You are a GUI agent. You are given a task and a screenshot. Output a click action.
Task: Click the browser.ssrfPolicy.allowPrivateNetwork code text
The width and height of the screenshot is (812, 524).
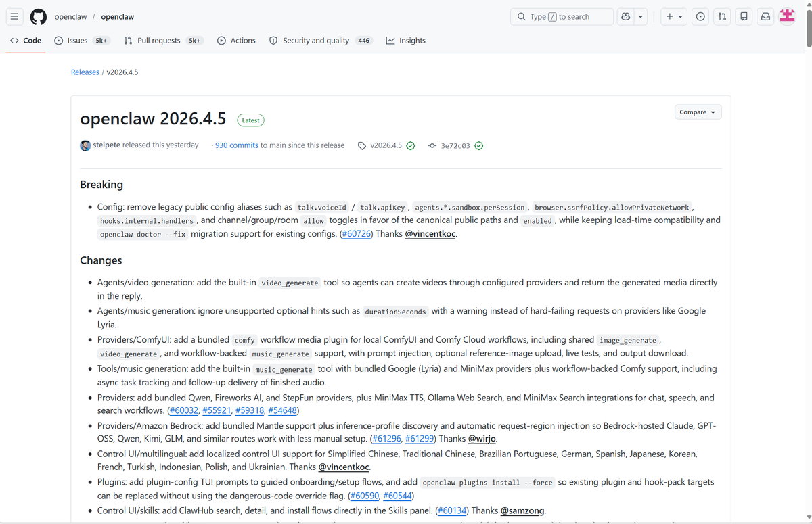tap(612, 208)
